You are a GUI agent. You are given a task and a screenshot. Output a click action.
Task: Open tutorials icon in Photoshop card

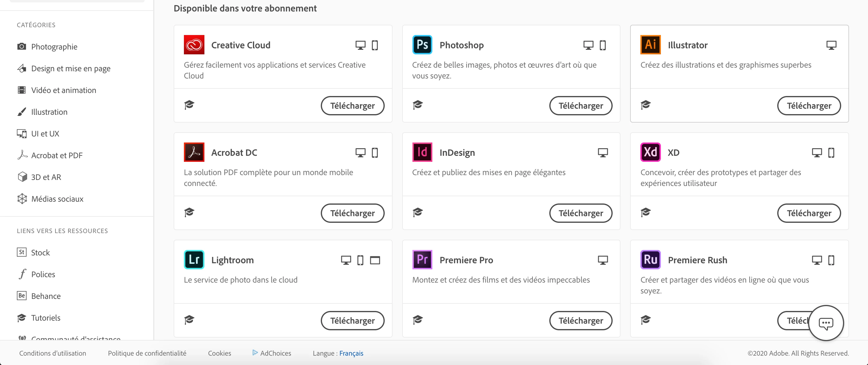418,105
